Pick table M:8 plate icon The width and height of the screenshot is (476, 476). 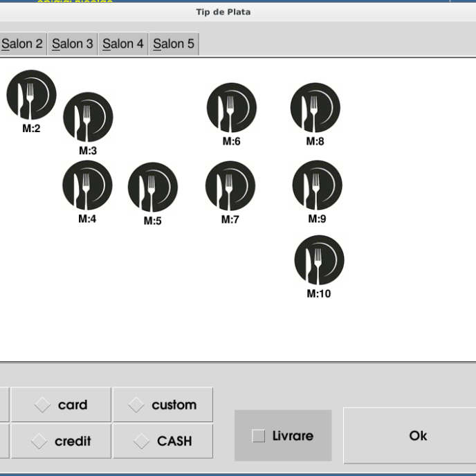315,108
